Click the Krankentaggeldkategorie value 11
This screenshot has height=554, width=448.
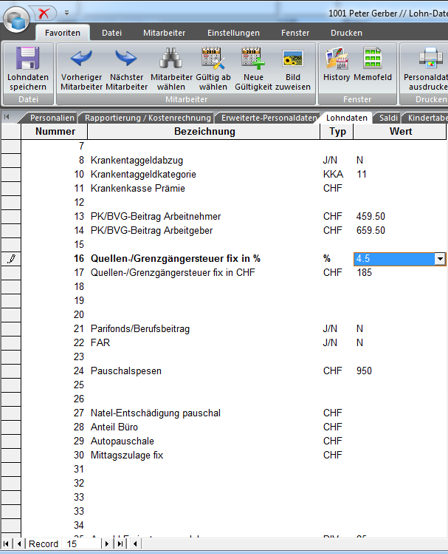tap(361, 174)
